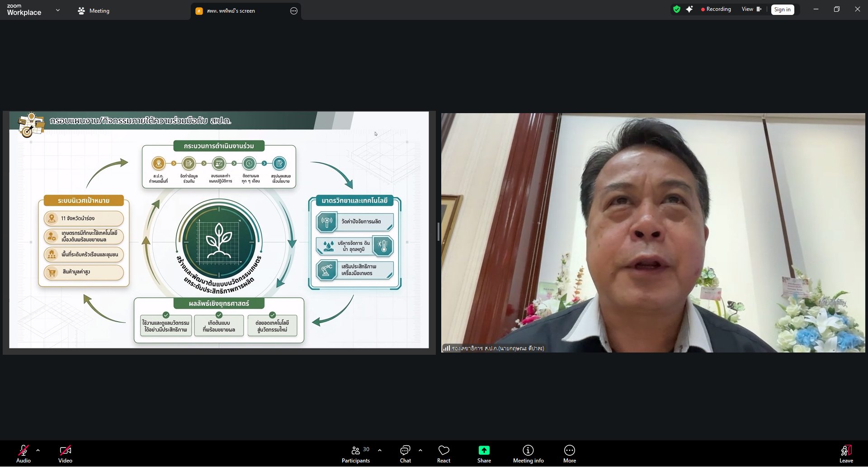Open the More options menu
The width and height of the screenshot is (868, 467).
tap(569, 453)
